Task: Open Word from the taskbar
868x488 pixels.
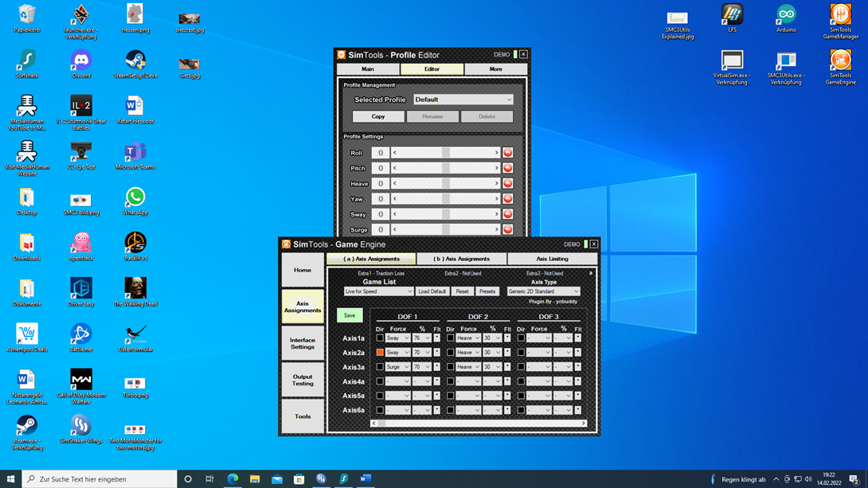Action: tap(366, 478)
